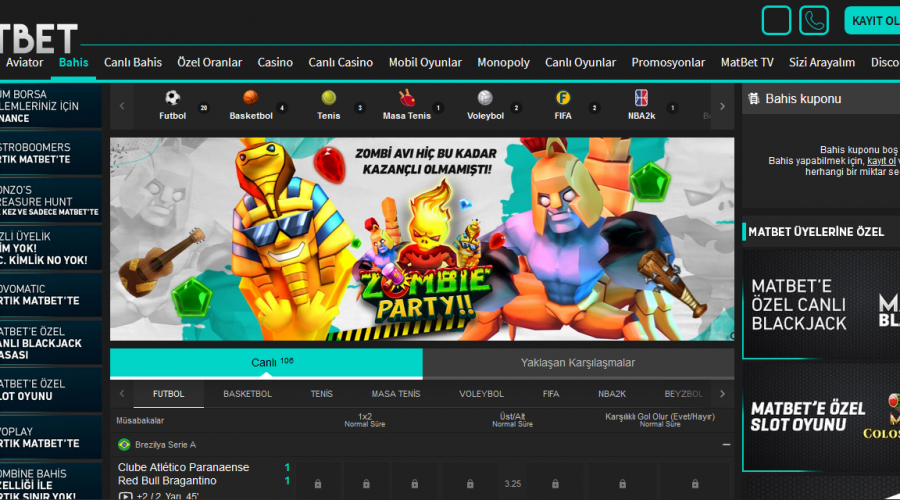Open Sizi Arayalım menu item
Viewport: 900px width, 500px height.
(x=822, y=63)
